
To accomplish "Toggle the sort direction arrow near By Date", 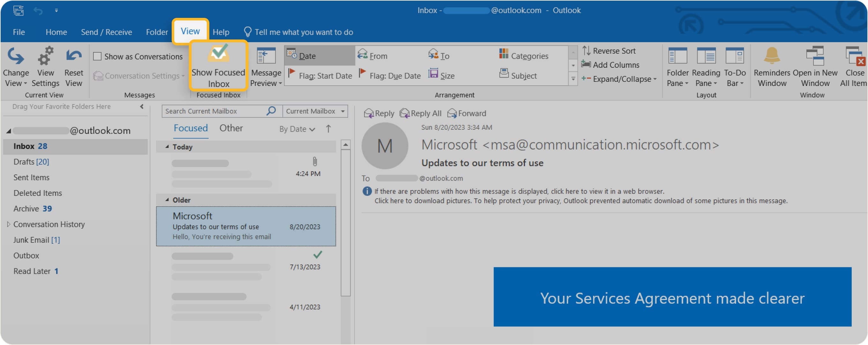I will click(328, 128).
